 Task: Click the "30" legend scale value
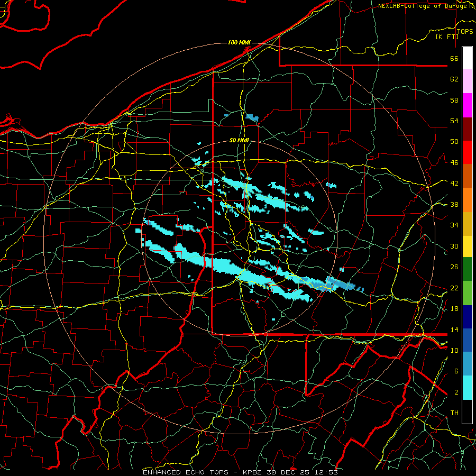[x=454, y=246]
